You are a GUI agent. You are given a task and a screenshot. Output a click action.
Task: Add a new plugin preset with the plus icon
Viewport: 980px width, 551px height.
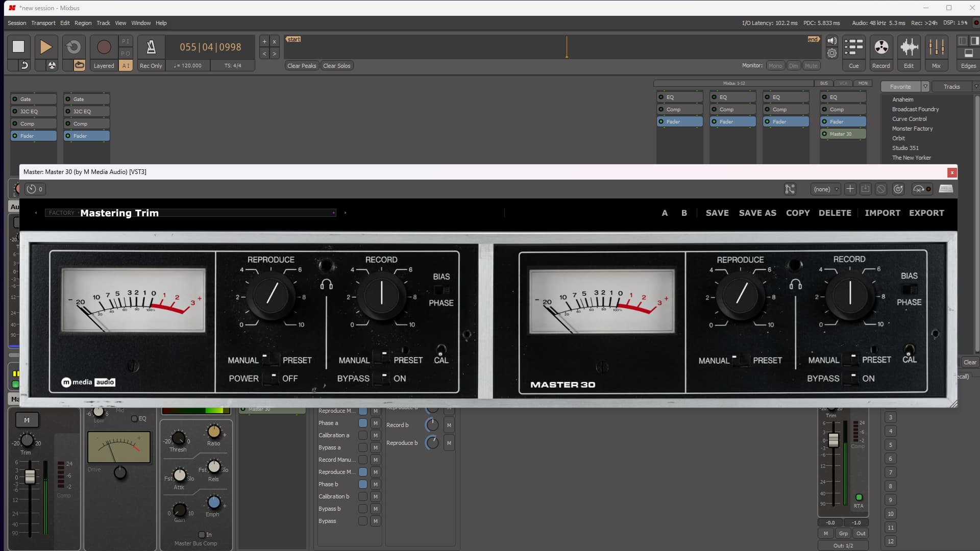[850, 189]
